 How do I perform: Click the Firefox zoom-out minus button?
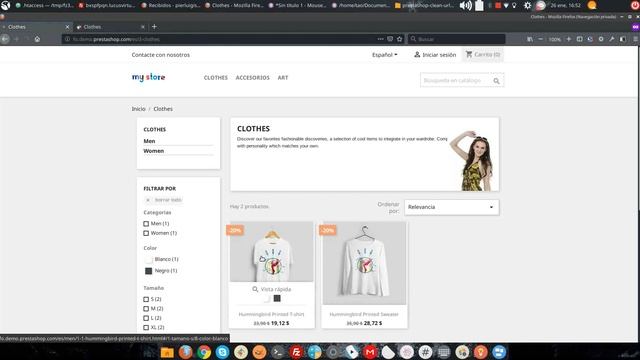[x=540, y=39]
